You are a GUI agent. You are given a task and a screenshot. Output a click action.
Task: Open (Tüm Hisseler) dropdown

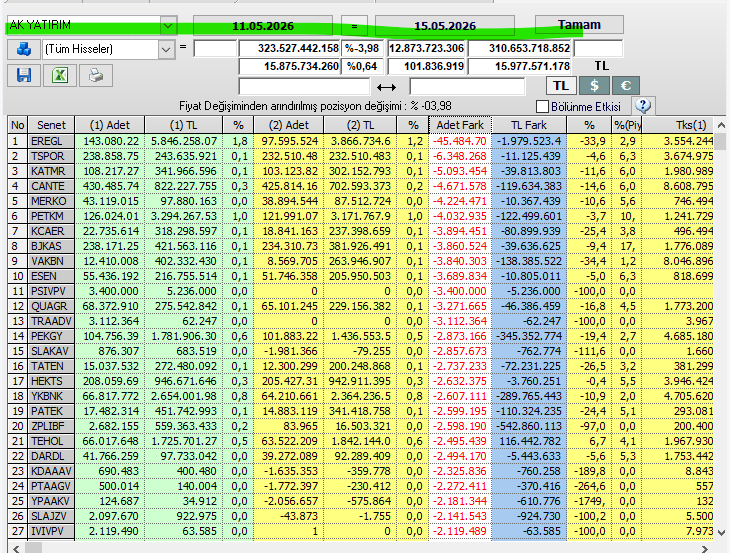pyautogui.click(x=166, y=49)
